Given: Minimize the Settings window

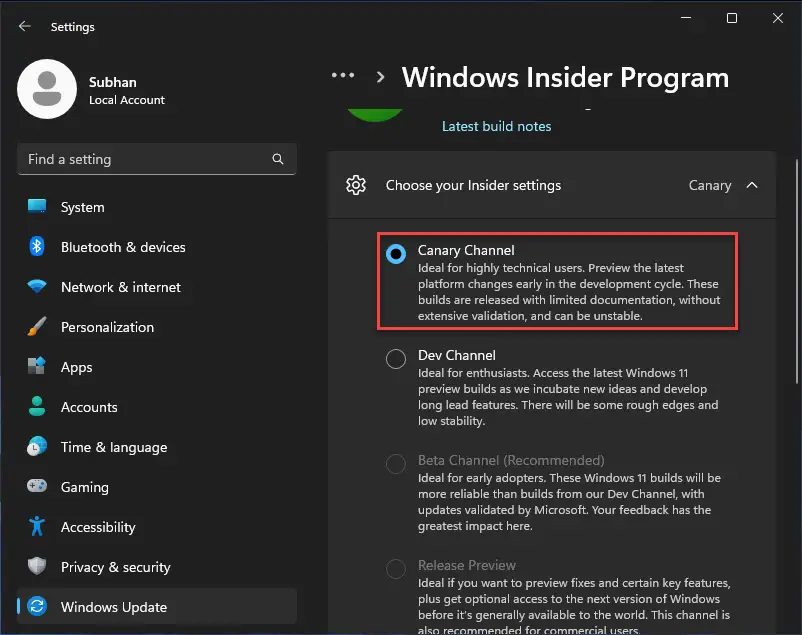Looking at the screenshot, I should pyautogui.click(x=686, y=18).
